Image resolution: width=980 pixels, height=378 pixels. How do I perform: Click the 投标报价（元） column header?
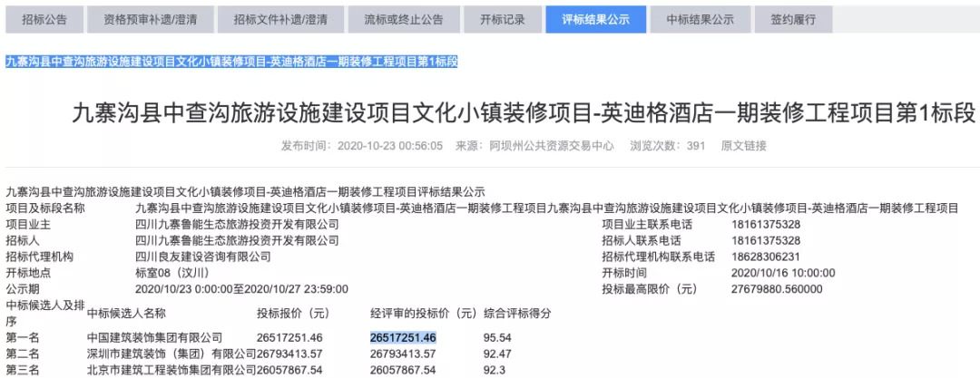(x=293, y=313)
